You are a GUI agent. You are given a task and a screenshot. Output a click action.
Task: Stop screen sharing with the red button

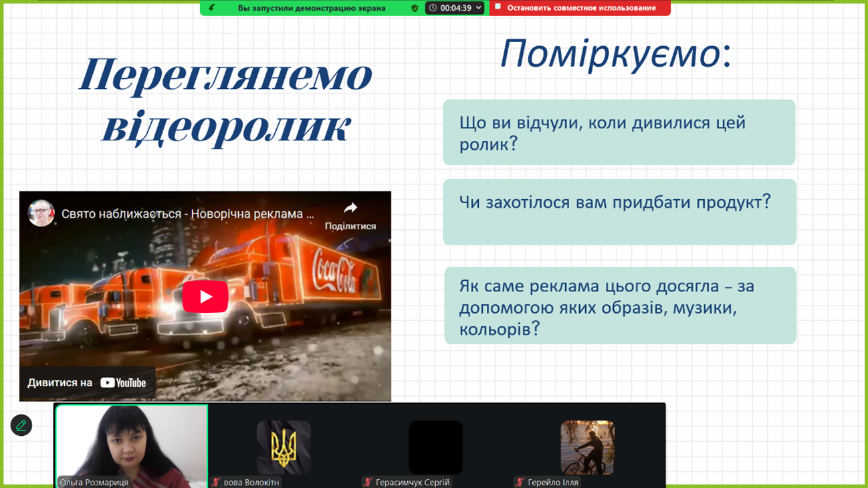click(x=580, y=8)
